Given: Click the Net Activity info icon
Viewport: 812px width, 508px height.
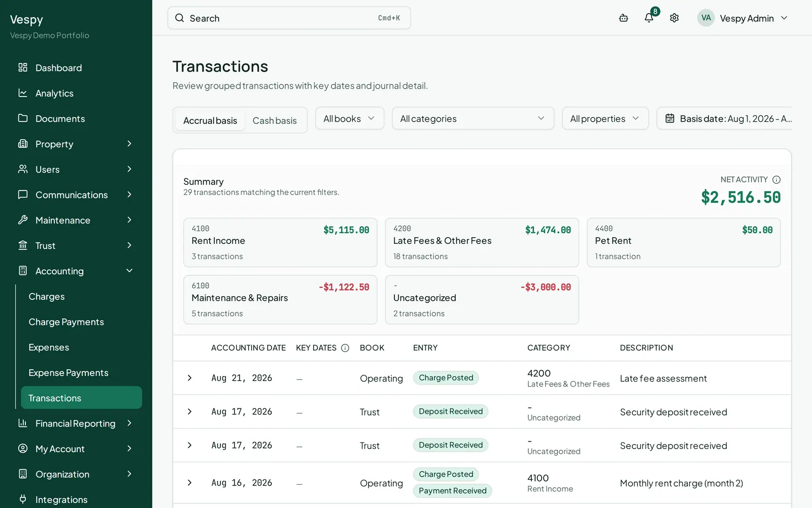Looking at the screenshot, I should (776, 180).
